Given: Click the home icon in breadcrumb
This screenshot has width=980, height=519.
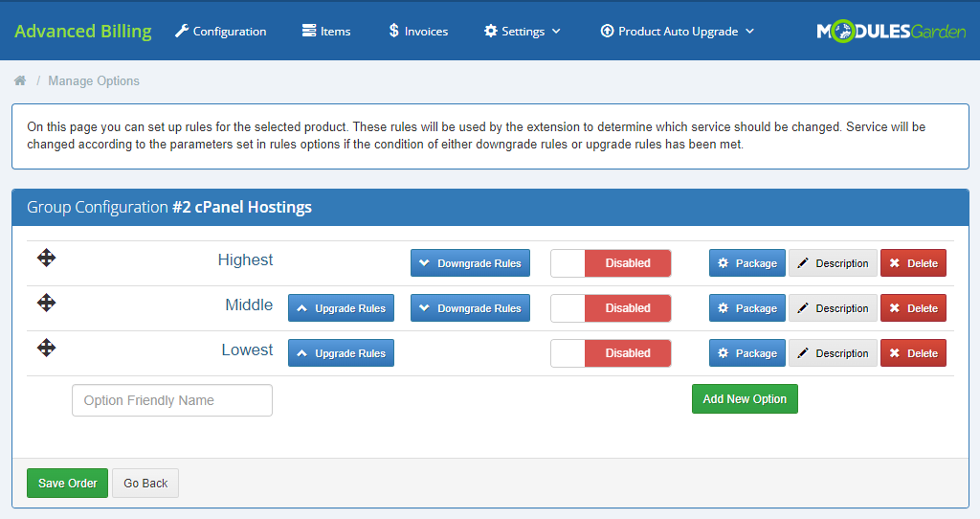Looking at the screenshot, I should click(20, 80).
